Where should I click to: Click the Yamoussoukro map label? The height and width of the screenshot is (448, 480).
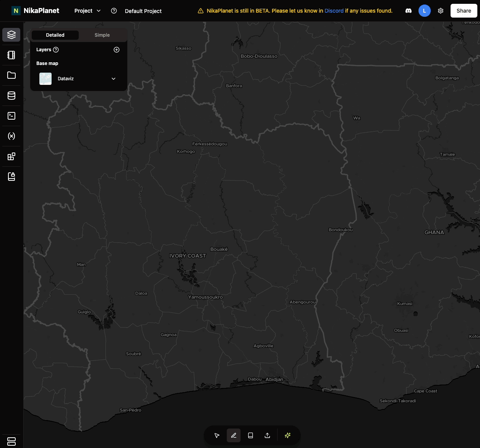click(x=205, y=297)
